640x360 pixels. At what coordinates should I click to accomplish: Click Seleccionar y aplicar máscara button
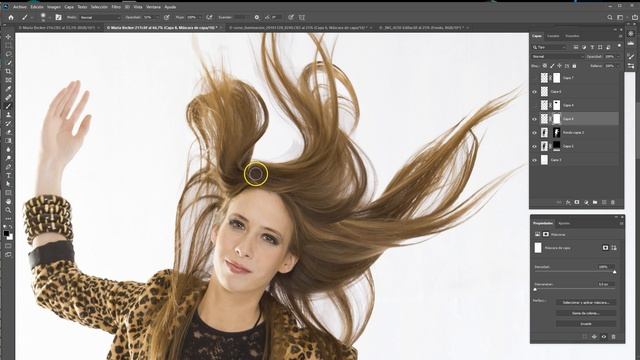tap(586, 302)
